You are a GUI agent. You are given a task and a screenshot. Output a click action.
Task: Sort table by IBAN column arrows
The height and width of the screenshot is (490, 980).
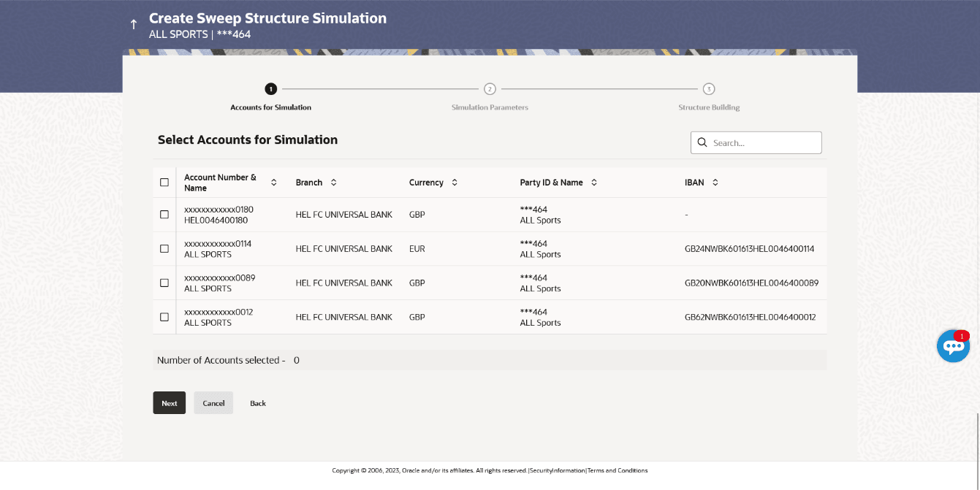pyautogui.click(x=715, y=183)
